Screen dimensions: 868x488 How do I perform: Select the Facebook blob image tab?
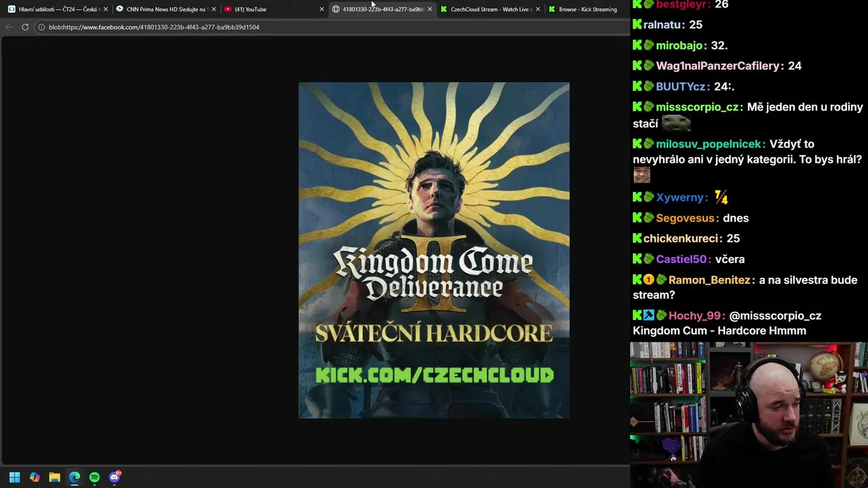click(382, 9)
